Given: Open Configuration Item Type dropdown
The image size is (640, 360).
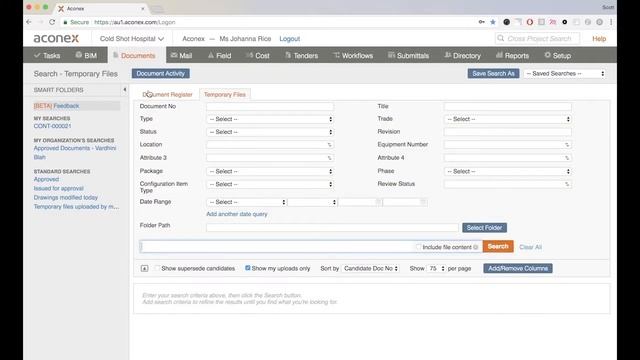Looking at the screenshot, I should pos(270,184).
